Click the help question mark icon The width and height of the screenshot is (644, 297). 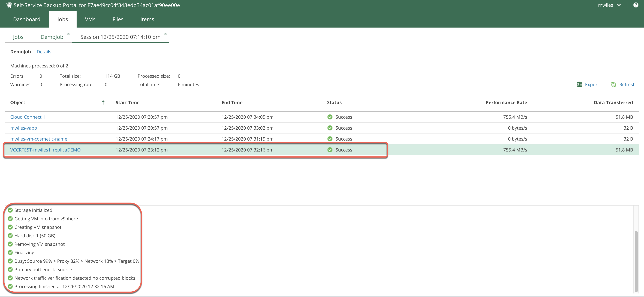(x=636, y=5)
